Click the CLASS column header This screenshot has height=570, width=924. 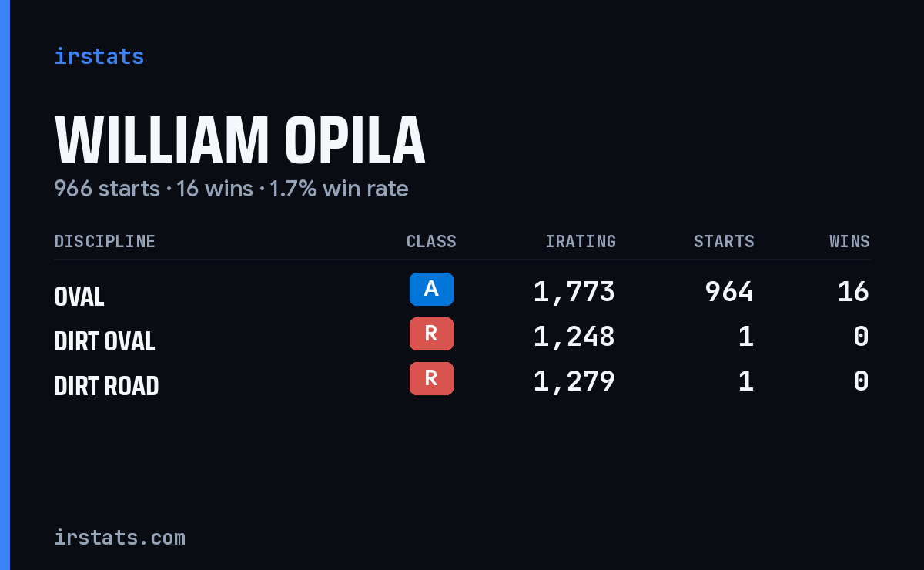tap(431, 241)
